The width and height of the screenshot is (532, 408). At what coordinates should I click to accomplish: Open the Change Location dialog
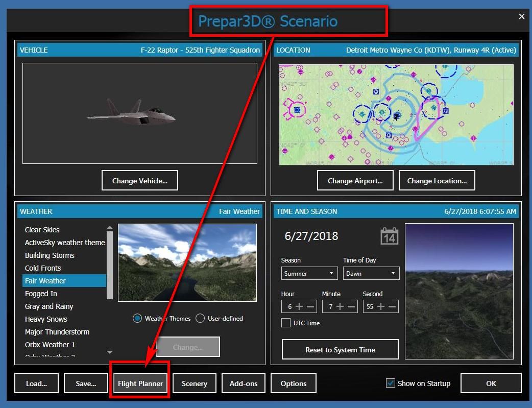coord(437,181)
